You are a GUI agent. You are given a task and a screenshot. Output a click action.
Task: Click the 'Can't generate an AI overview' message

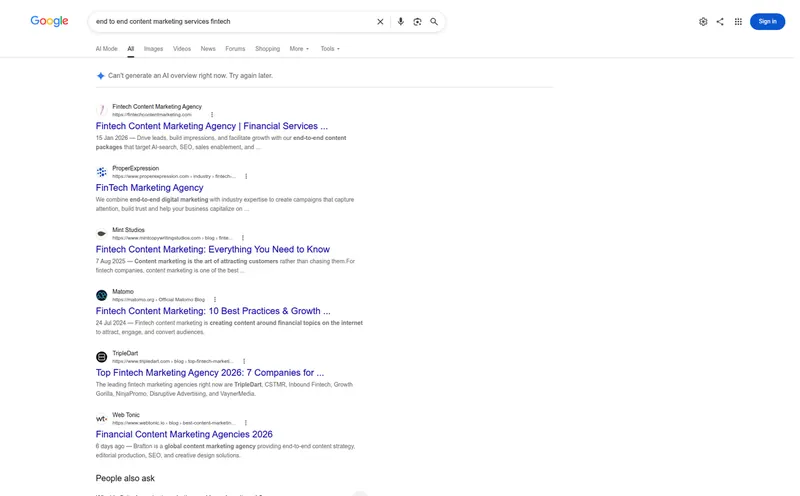click(x=190, y=76)
